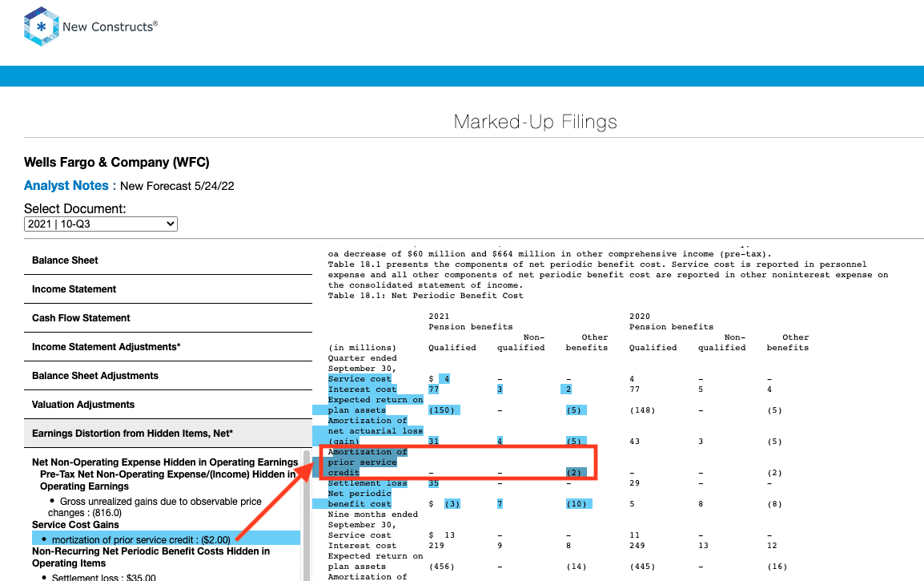Screen dimensions: 924x581
Task: Select Gross unrealized gains due to observable price changes item
Action: (155, 507)
